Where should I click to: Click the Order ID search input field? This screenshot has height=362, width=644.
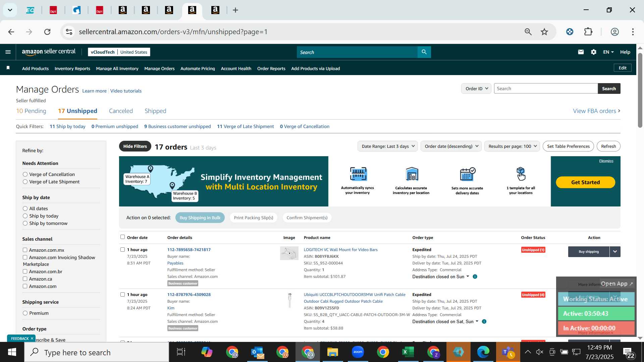tap(546, 88)
